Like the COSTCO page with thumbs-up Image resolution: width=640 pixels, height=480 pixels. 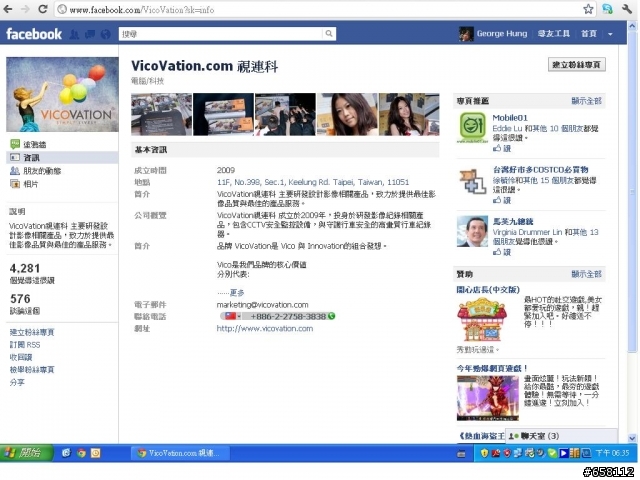[x=502, y=200]
